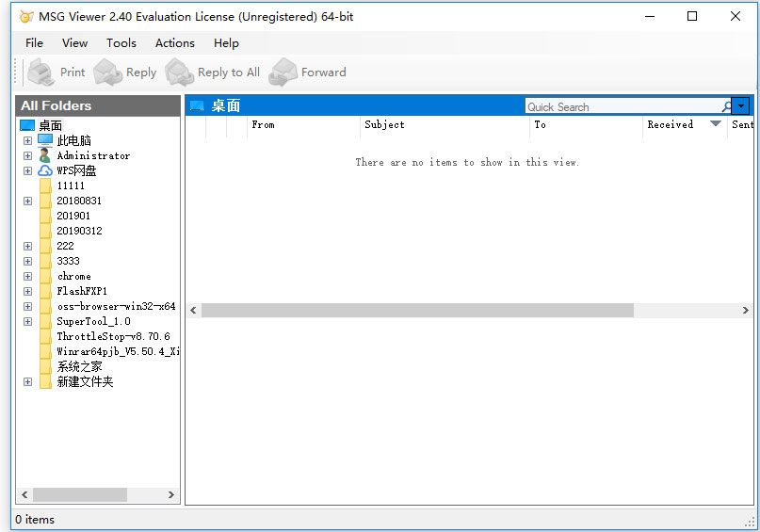Sort messages by Subject column
760x532 pixels.
384,124
